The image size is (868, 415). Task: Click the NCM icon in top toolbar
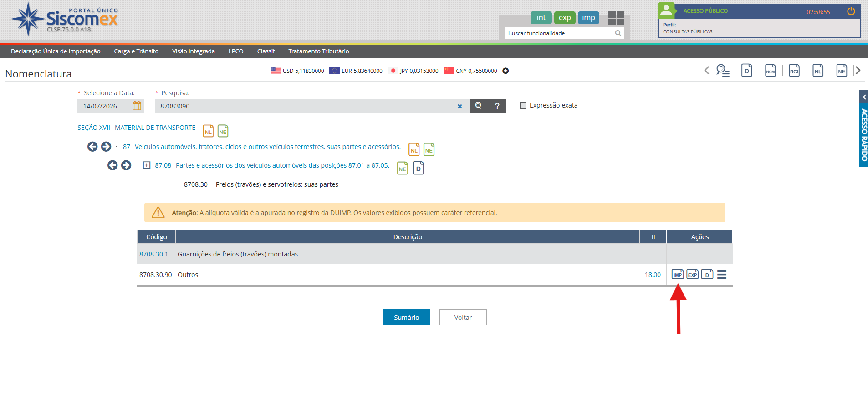tap(771, 70)
